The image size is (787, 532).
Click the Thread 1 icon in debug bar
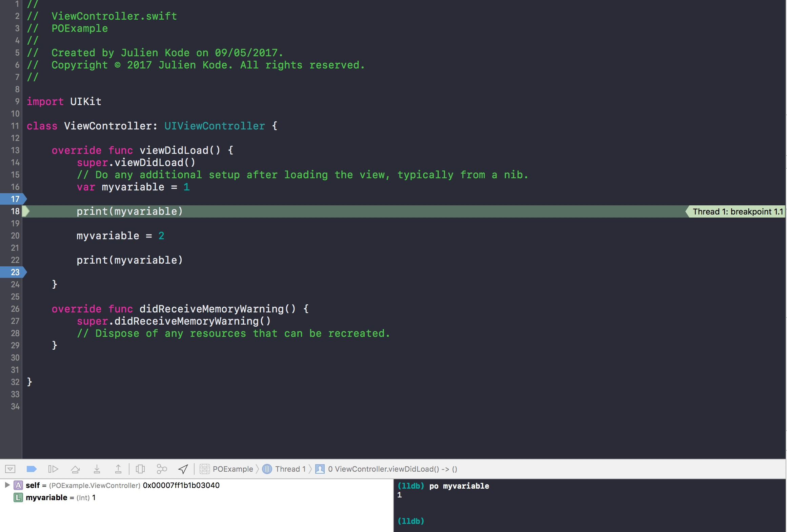tap(267, 469)
